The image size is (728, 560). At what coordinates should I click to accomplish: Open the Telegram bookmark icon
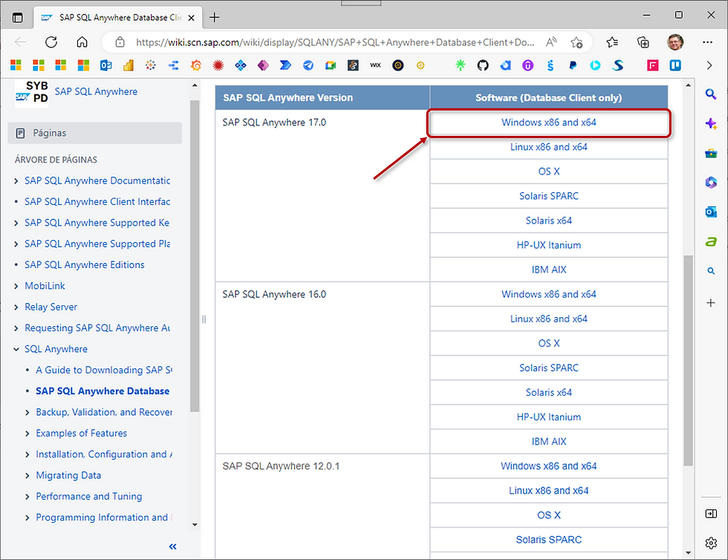coord(308,65)
